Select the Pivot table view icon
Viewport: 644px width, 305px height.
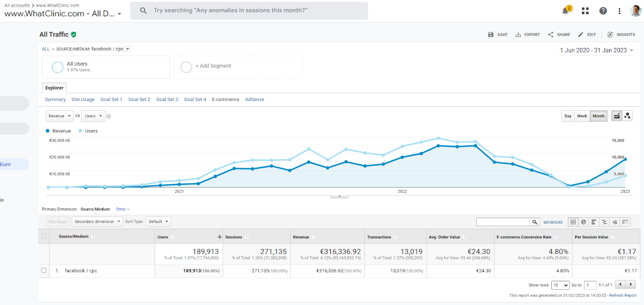click(x=625, y=222)
